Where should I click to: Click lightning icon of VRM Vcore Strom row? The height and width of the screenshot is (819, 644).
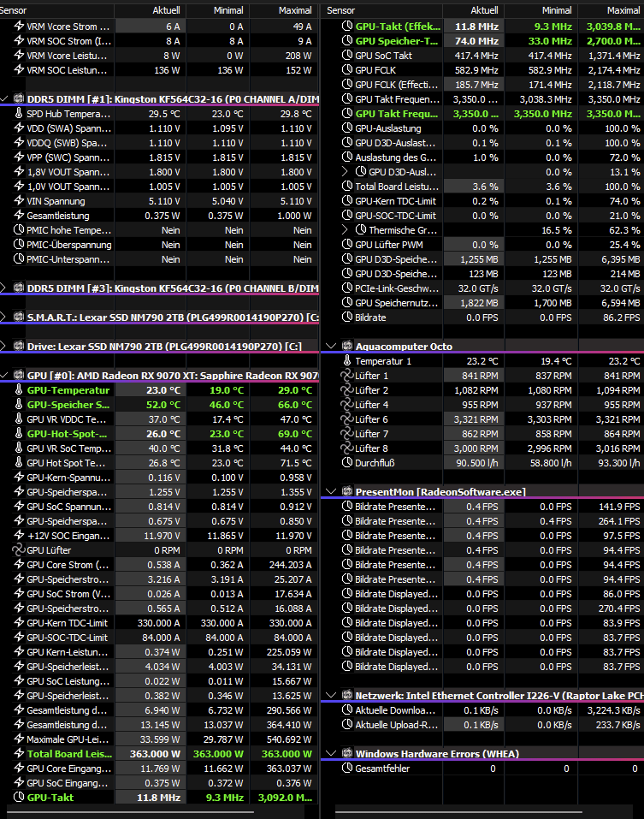(19, 27)
